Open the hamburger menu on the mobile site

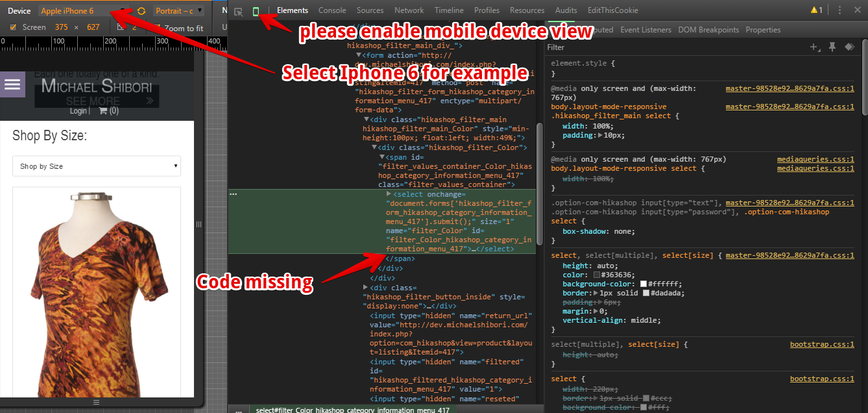tap(12, 84)
